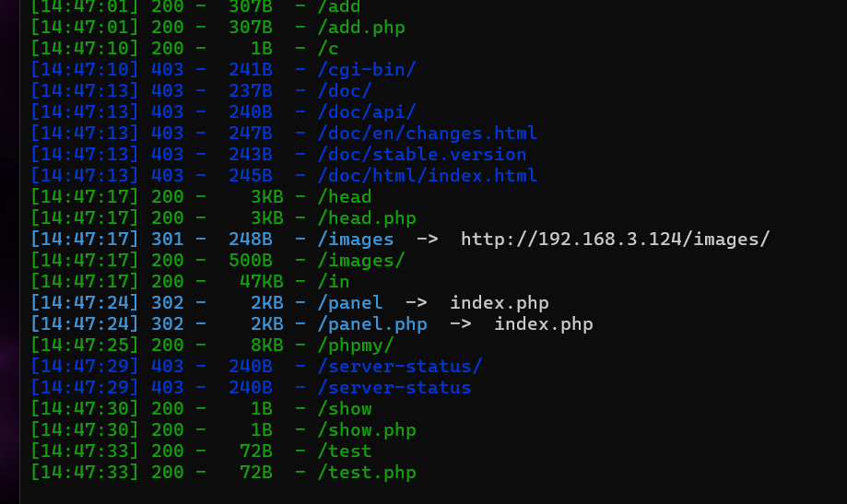Click the /doc/html/index.html path

click(x=427, y=176)
